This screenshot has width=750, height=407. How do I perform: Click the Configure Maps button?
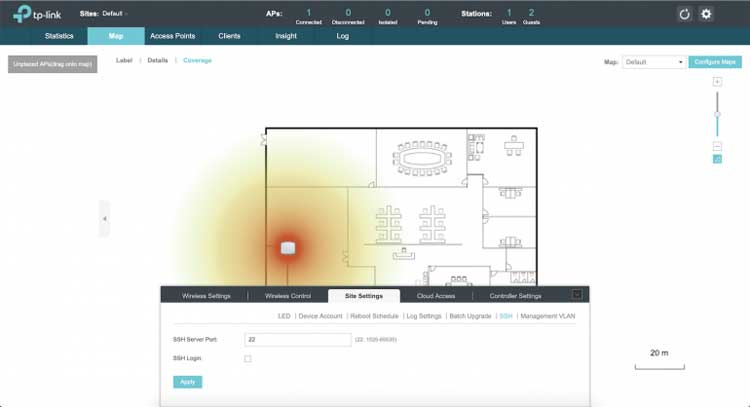pyautogui.click(x=716, y=62)
